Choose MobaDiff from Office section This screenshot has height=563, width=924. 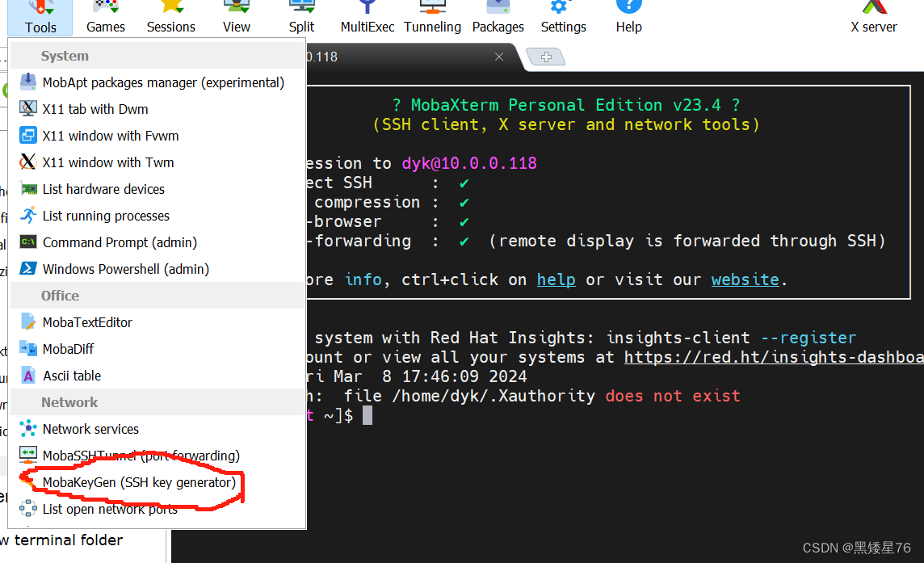click(x=68, y=349)
